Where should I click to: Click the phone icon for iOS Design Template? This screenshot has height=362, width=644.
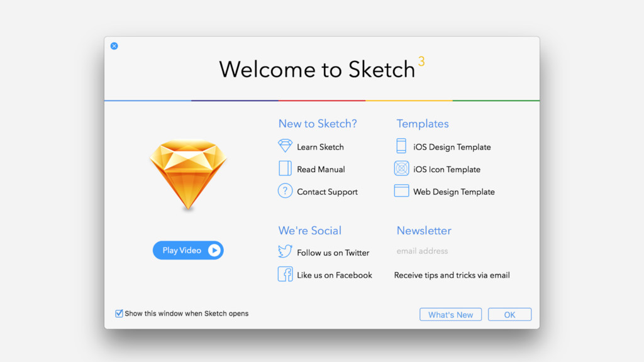[x=401, y=146]
